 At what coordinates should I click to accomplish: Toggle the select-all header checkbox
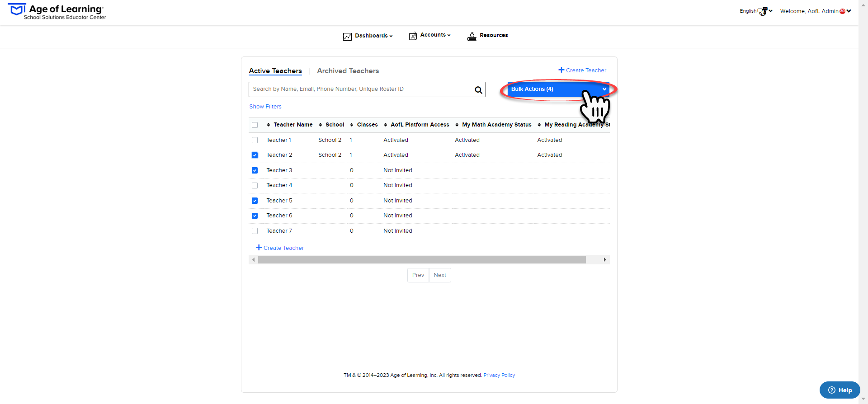(255, 125)
